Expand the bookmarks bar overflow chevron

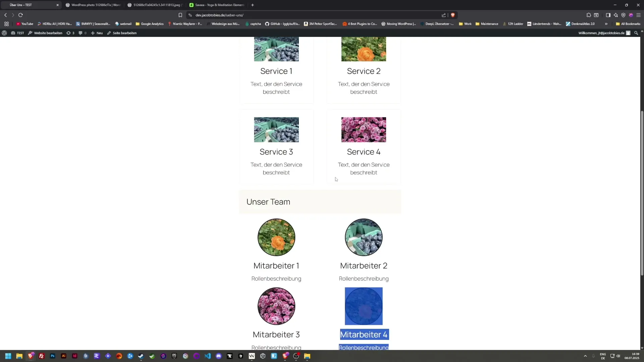[606, 24]
